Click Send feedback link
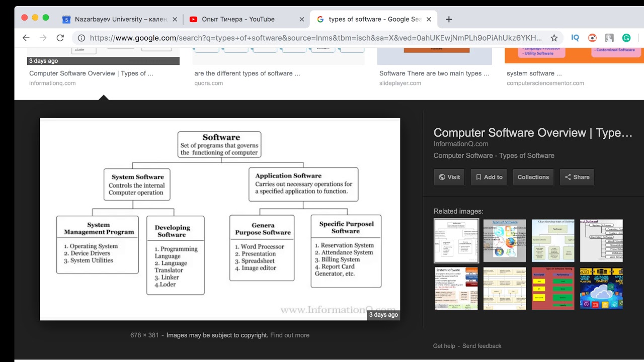The image size is (644, 362). pos(482,346)
